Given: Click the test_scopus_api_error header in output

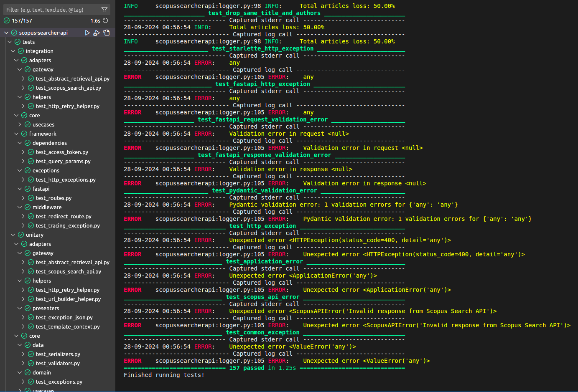Looking at the screenshot, I should (x=262, y=297).
